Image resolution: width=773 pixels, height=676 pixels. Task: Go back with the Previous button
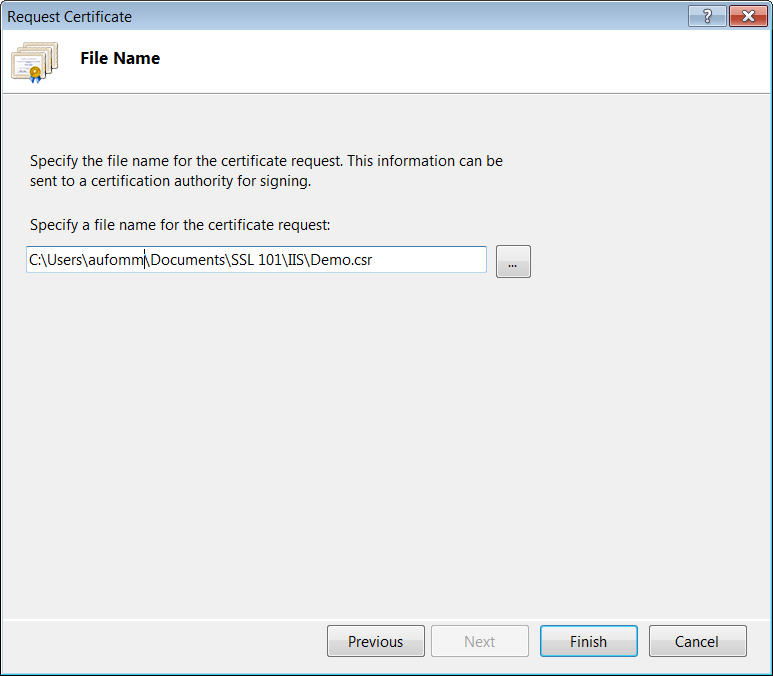(x=375, y=641)
